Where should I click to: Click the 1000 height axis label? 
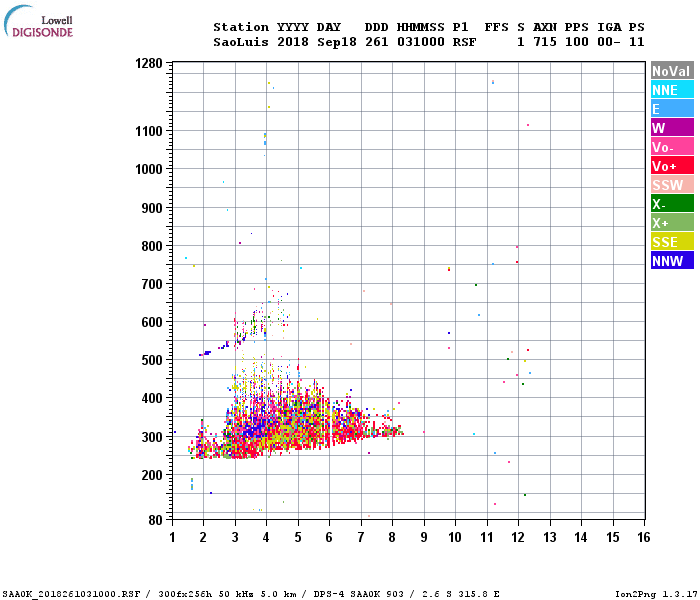coord(149,169)
